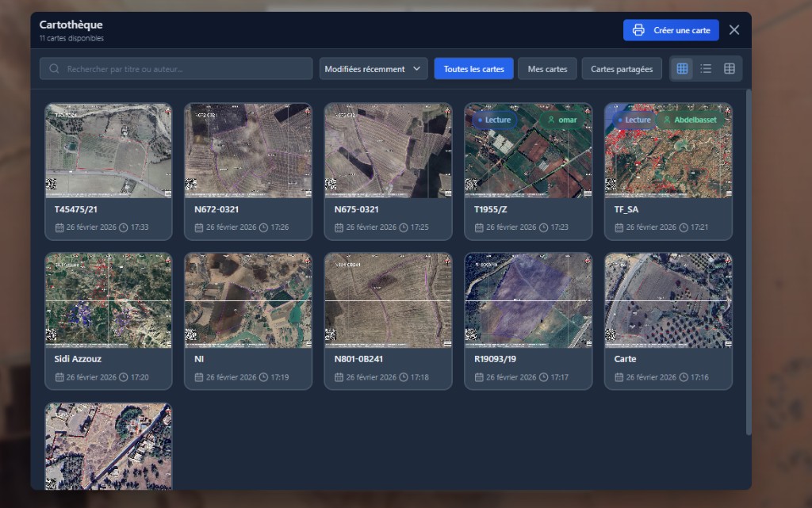812x508 pixels.
Task: Click clock icon beside 17:21
Action: (x=684, y=227)
